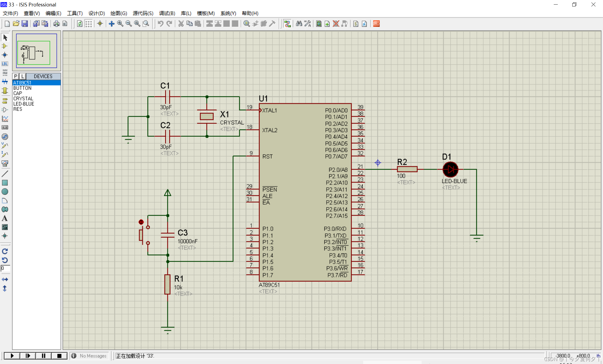Stop the simulation
The height and width of the screenshot is (364, 603).
point(59,356)
